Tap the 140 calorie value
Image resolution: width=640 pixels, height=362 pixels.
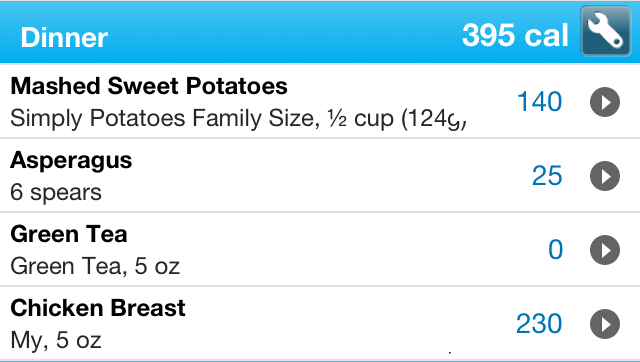540,102
